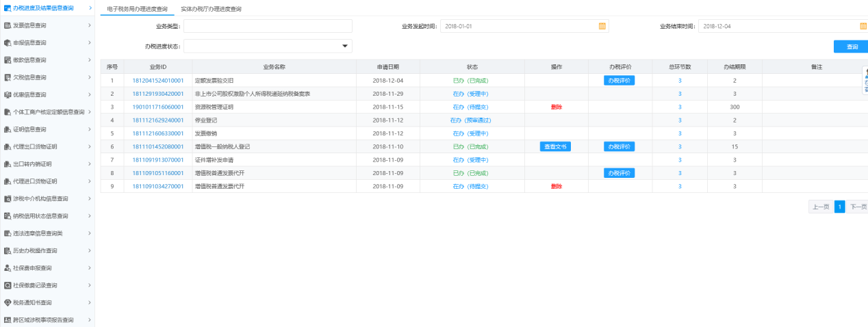
Task: Click the icon beside 跨区域涉税事项报告查询
Action: pyautogui.click(x=8, y=319)
